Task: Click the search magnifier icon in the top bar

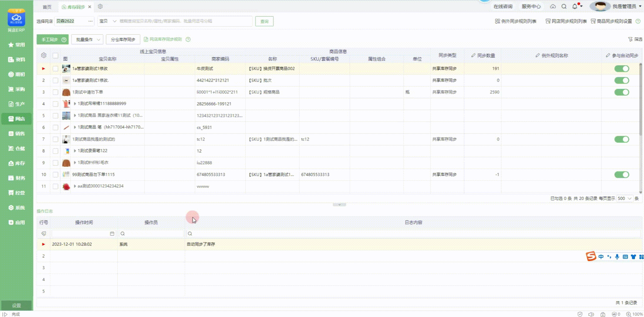Action: coord(564,6)
